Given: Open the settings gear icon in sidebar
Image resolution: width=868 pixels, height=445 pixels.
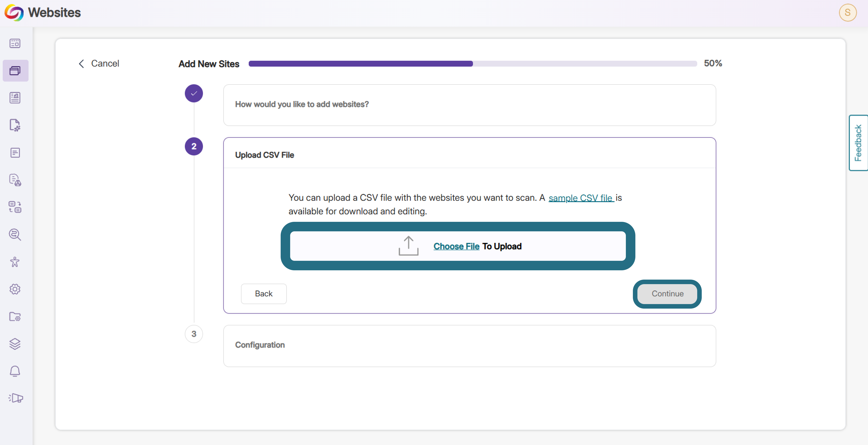Looking at the screenshot, I should (15, 289).
